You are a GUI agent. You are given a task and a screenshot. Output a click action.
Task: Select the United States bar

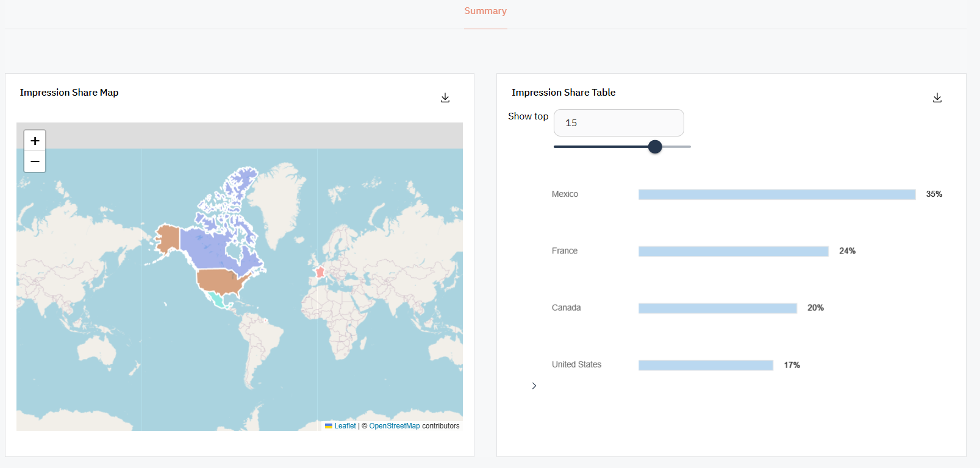706,365
